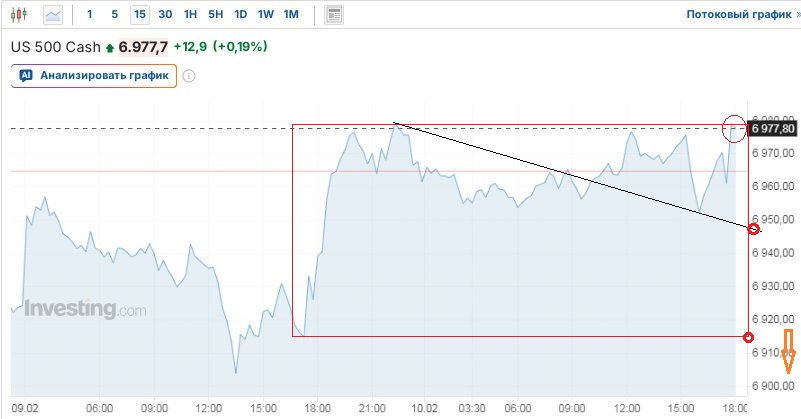Click the info icon beside Анализировать график

(x=189, y=75)
